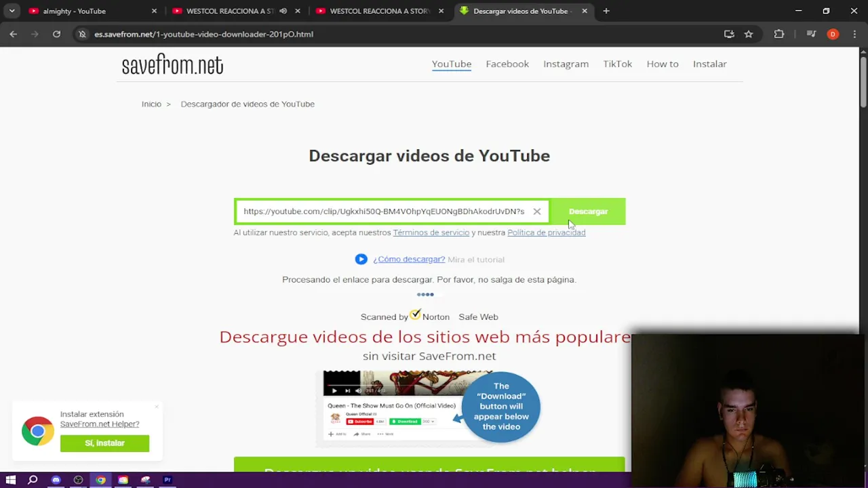Image resolution: width=868 pixels, height=488 pixels.
Task: Select the es.savefrom.net address bar URL
Action: pos(203,34)
